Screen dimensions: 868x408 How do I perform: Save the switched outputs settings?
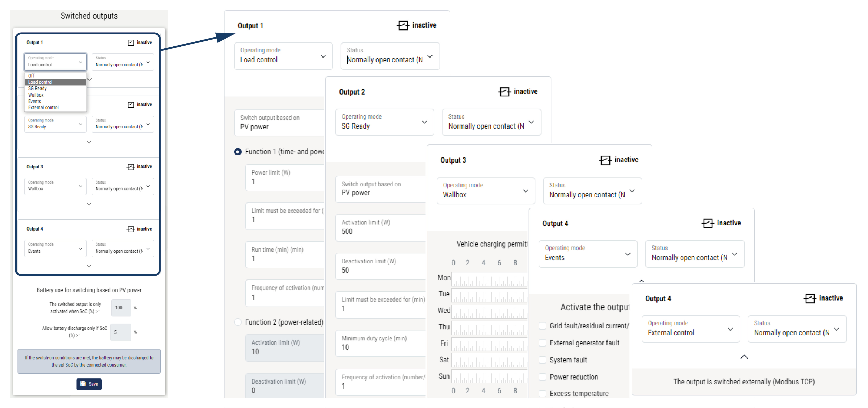tap(89, 384)
